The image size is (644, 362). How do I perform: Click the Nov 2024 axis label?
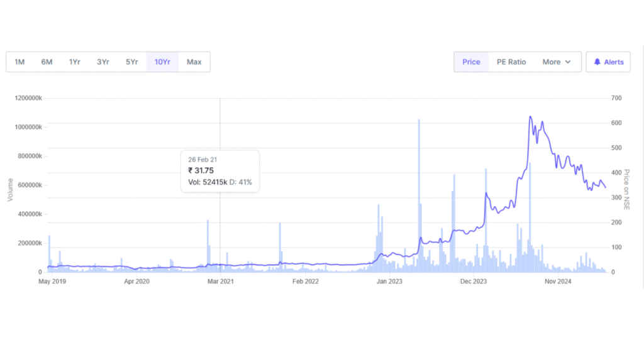pyautogui.click(x=558, y=282)
